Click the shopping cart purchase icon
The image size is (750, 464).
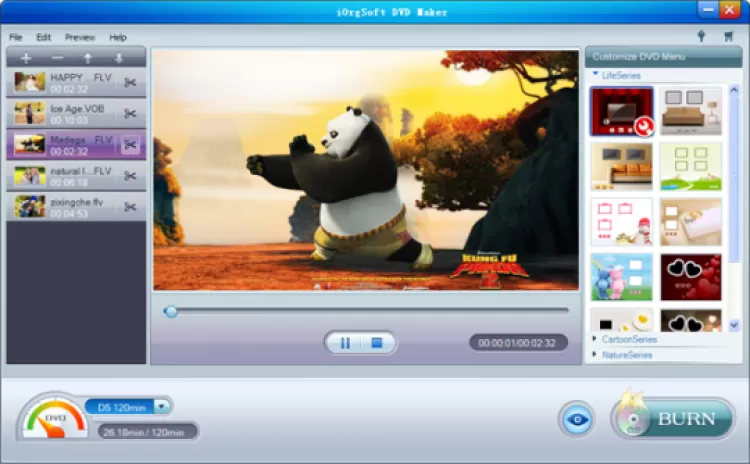click(728, 36)
